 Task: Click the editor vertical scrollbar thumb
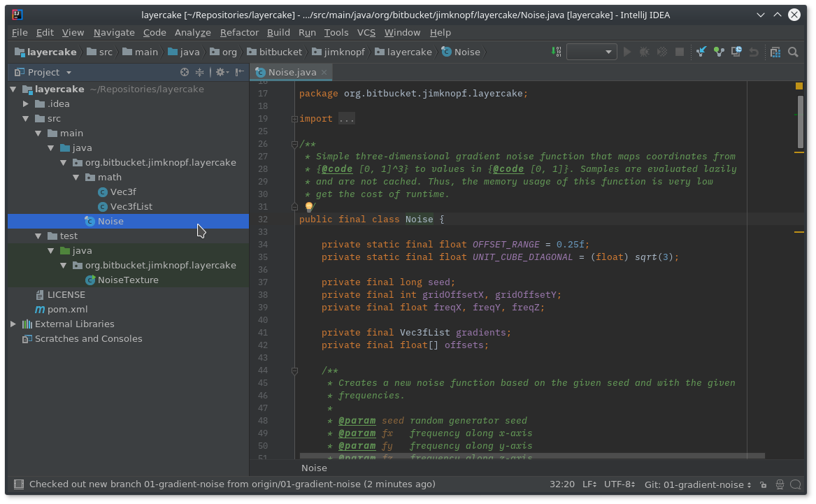[x=800, y=123]
